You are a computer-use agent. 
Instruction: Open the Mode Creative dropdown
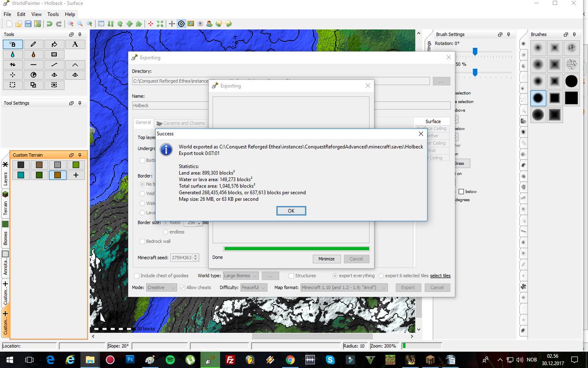pos(162,288)
